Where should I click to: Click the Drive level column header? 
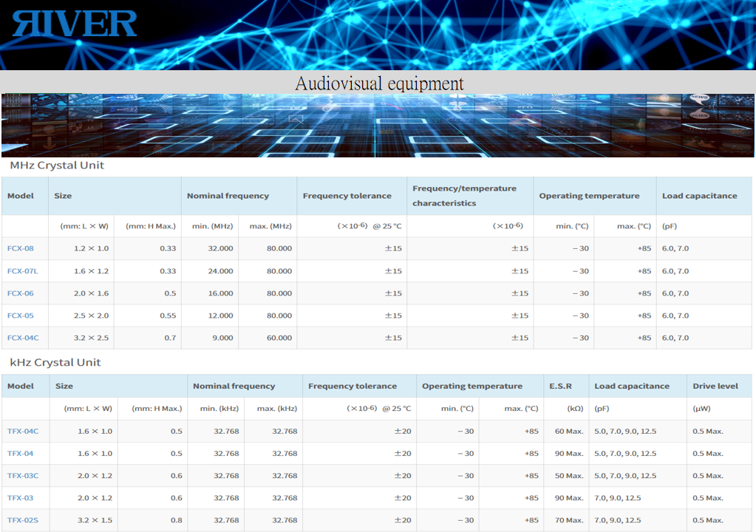pos(715,386)
